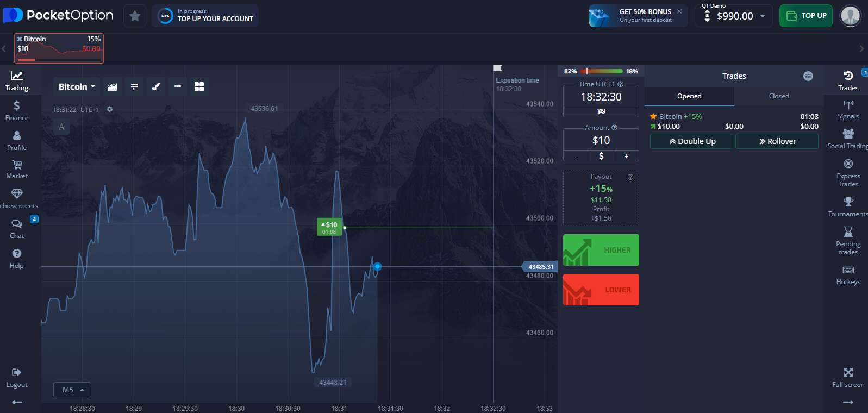This screenshot has width=868, height=413.
Task: Show Amount help icon
Action: click(615, 128)
